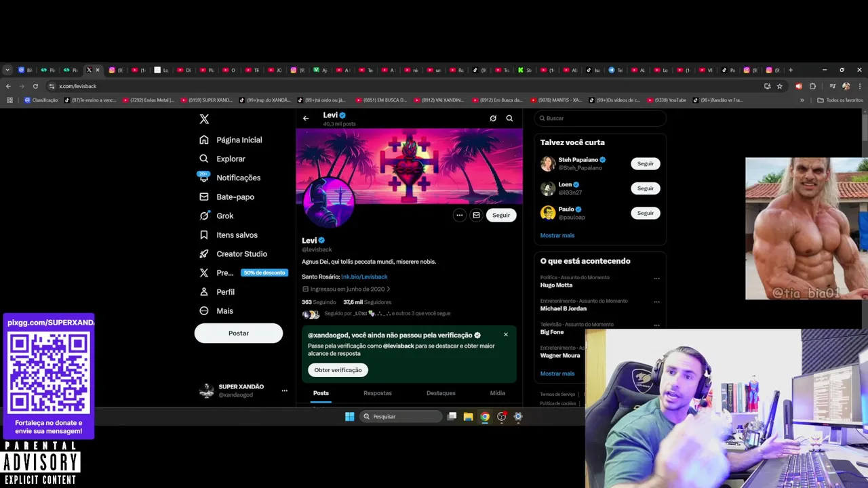This screenshot has width=868, height=488.
Task: Go back with the profile header arrow
Action: point(306,118)
